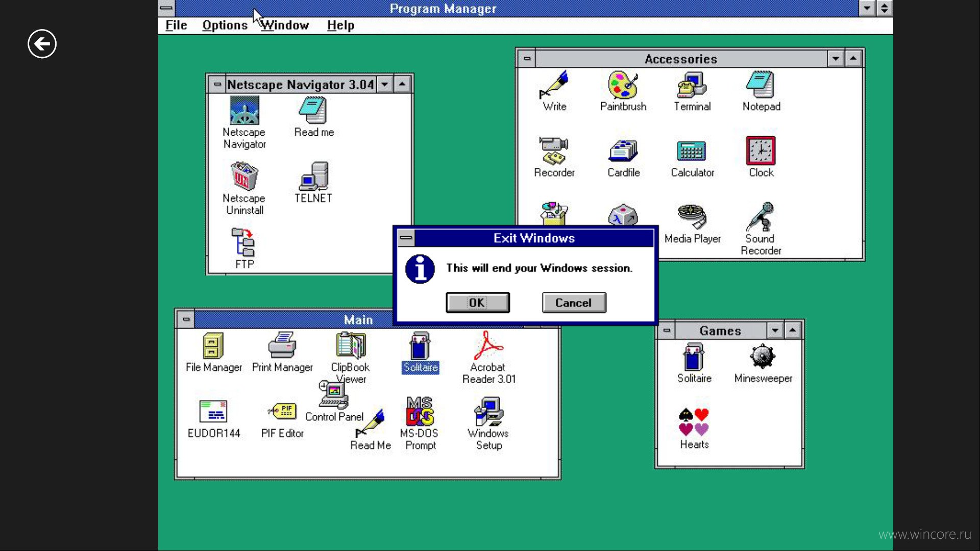Screen dimensions: 980x551
Task: Open the Help menu
Action: tap(340, 25)
